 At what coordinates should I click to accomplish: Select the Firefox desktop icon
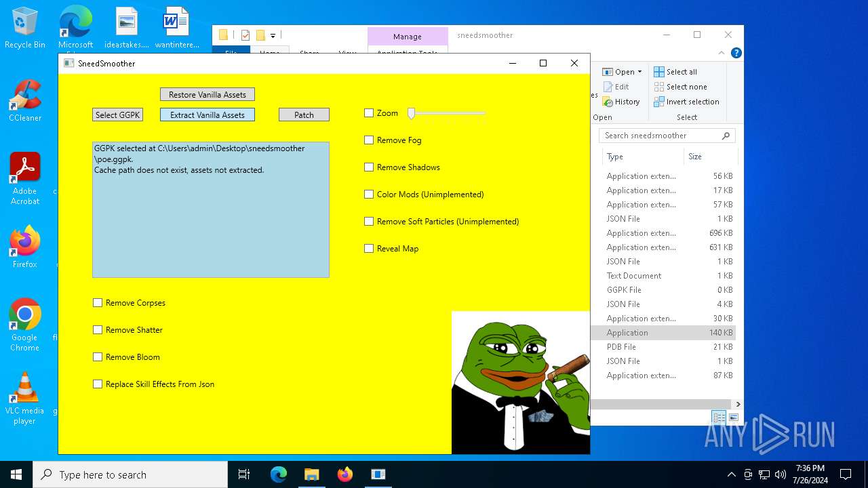click(x=25, y=248)
